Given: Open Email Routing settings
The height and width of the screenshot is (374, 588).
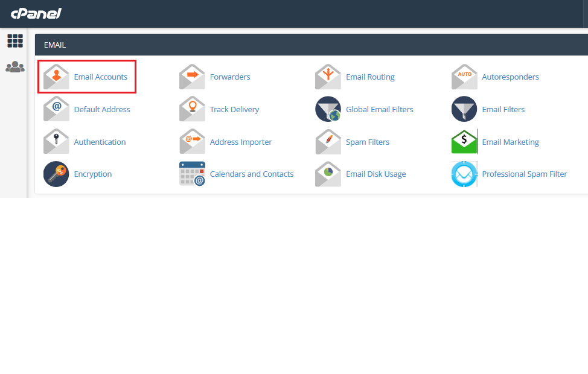Looking at the screenshot, I should 328,77.
